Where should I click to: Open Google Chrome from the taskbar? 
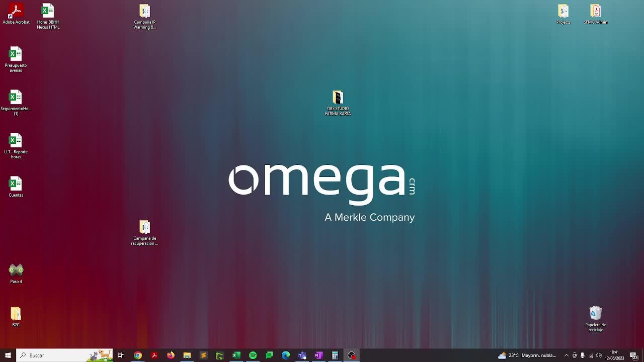(x=137, y=355)
